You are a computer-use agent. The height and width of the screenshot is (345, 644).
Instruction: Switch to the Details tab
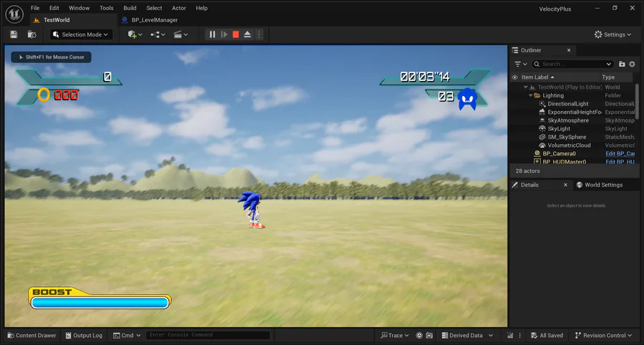[530, 185]
